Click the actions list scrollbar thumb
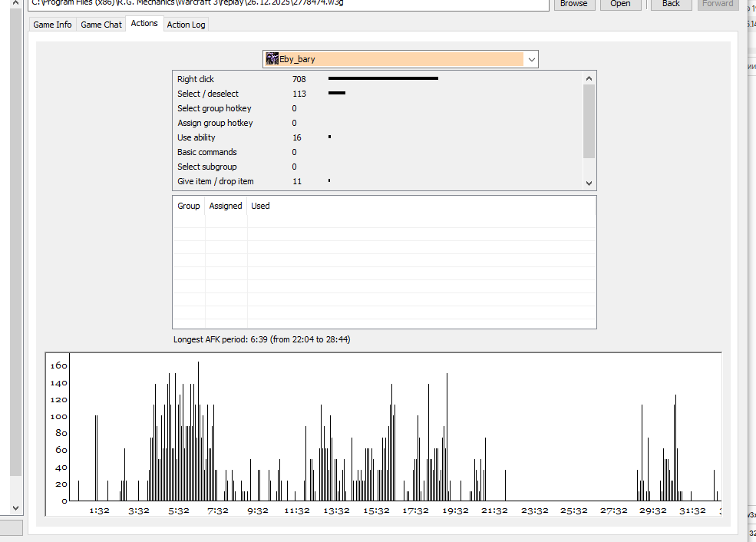Image resolution: width=756 pixels, height=542 pixels. (589, 121)
